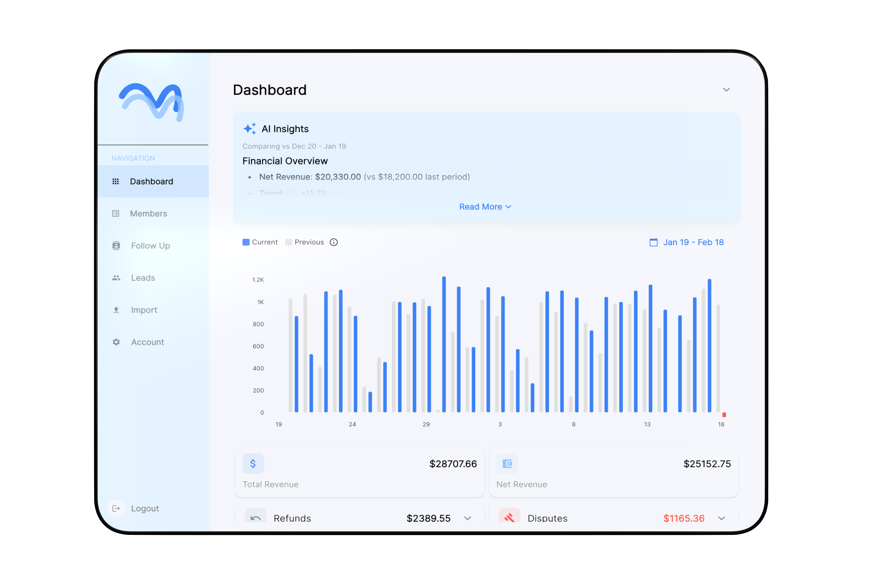Click the Account gear icon

[x=116, y=343]
